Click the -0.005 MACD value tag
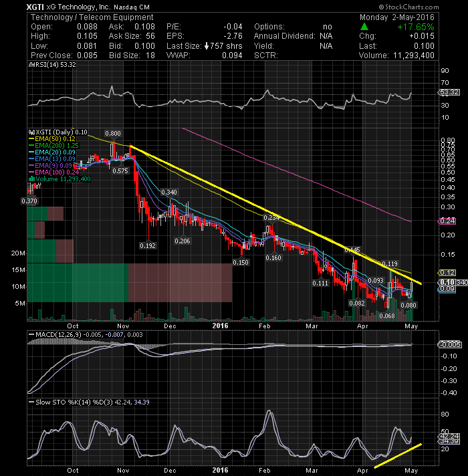The image size is (468, 476). coord(450,344)
